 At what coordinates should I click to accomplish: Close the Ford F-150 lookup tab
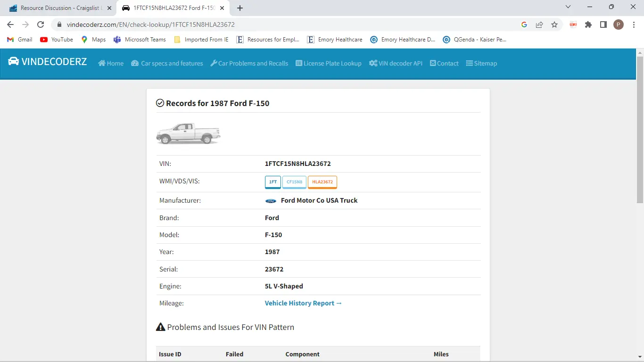(222, 8)
